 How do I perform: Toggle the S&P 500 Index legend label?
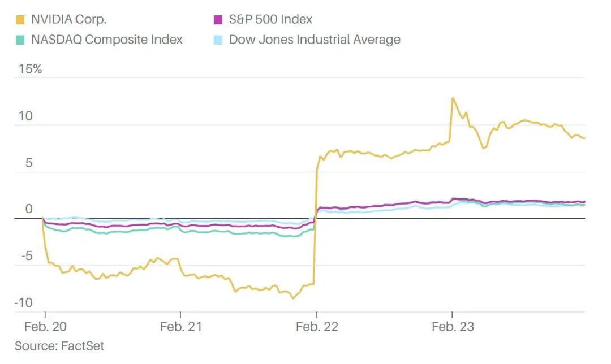270,20
